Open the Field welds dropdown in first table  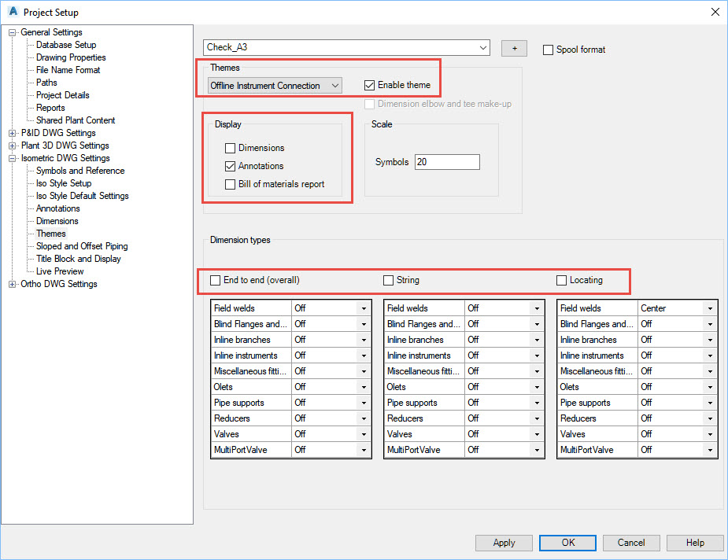click(363, 308)
